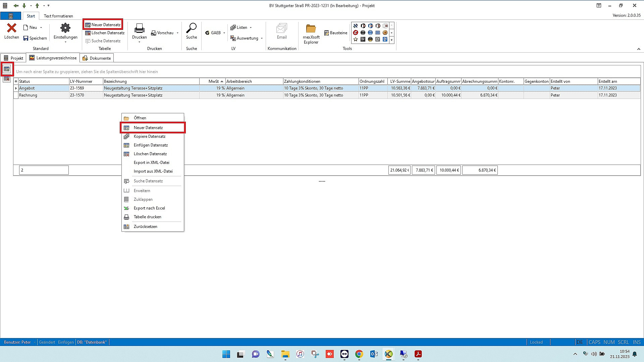The height and width of the screenshot is (362, 644).
Task: Click Neuer Datensatz in Tabelle ribbon group
Action: coord(103,25)
